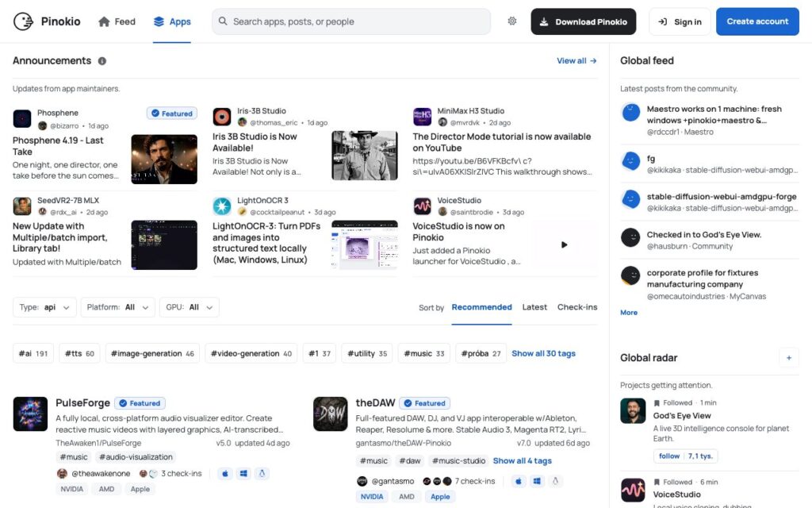The height and width of the screenshot is (508, 812).
Task: Click the search apps input field
Action: pyautogui.click(x=351, y=21)
